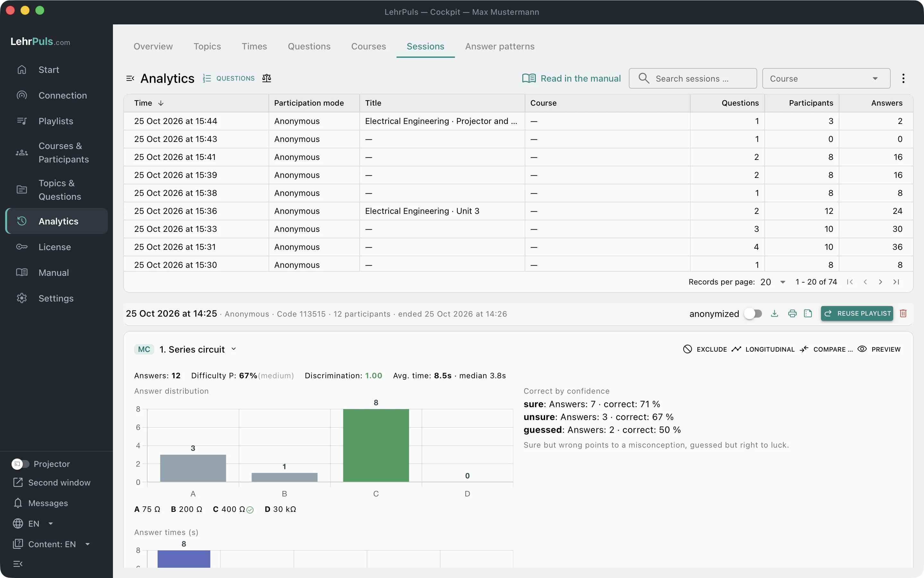The width and height of the screenshot is (924, 578).
Task: Exclude the Series circuit question
Action: coord(705,349)
